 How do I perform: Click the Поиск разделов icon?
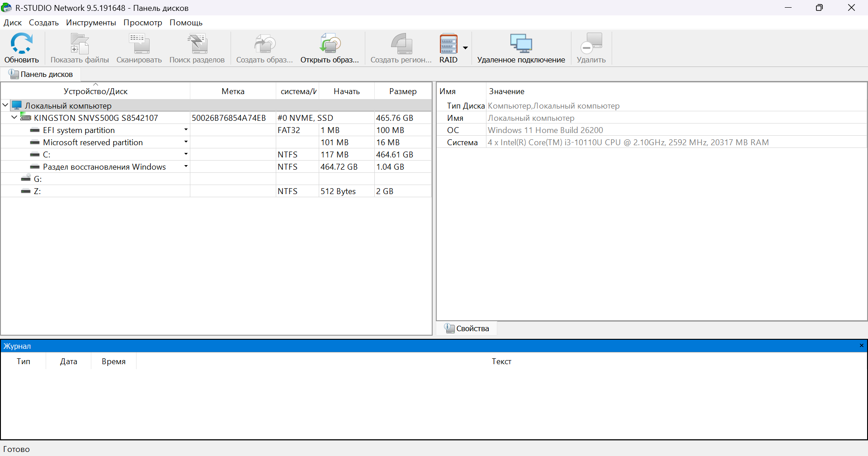click(197, 44)
